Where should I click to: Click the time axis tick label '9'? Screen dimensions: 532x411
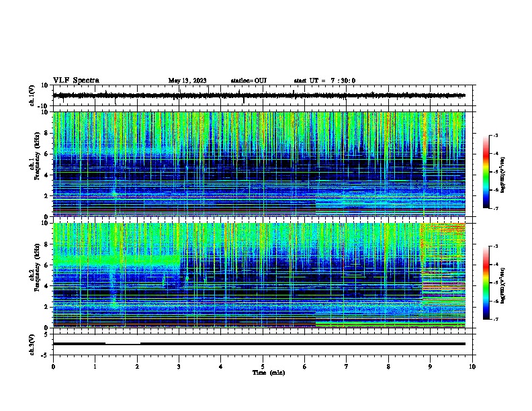tap(430, 367)
